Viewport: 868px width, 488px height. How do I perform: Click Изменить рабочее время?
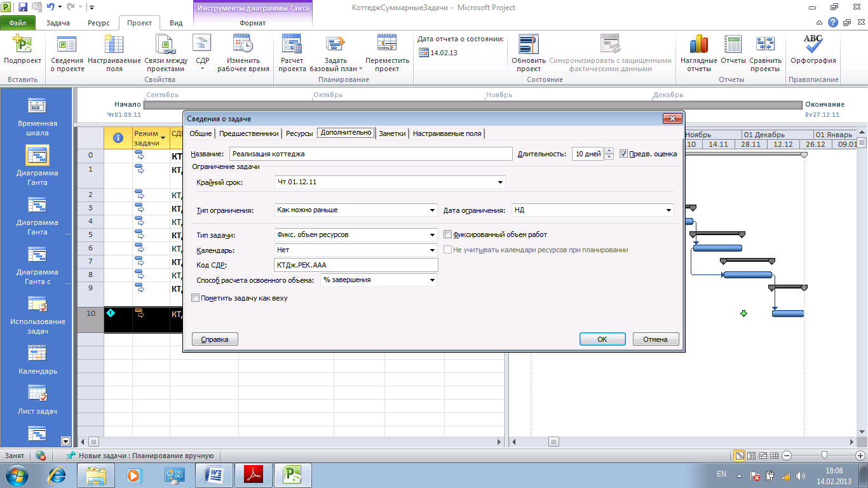tap(243, 54)
